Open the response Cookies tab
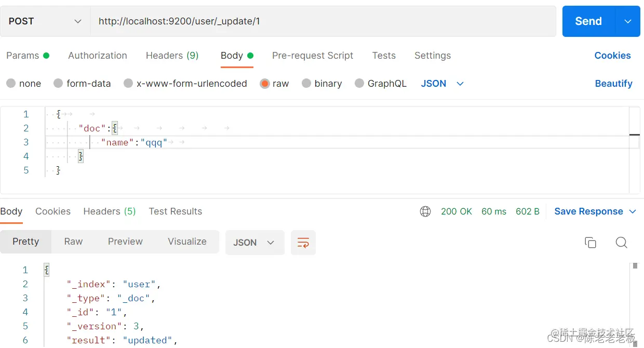This screenshot has height=348, width=644. (53, 211)
